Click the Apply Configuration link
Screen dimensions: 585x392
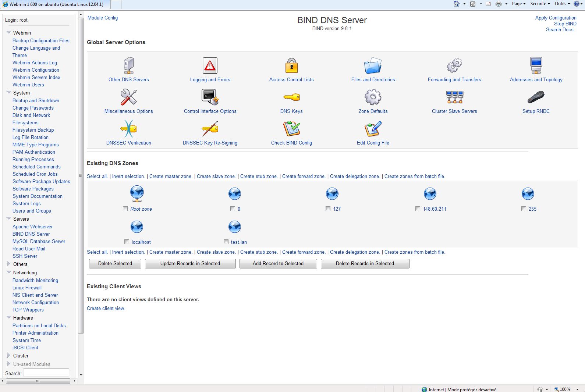[556, 18]
